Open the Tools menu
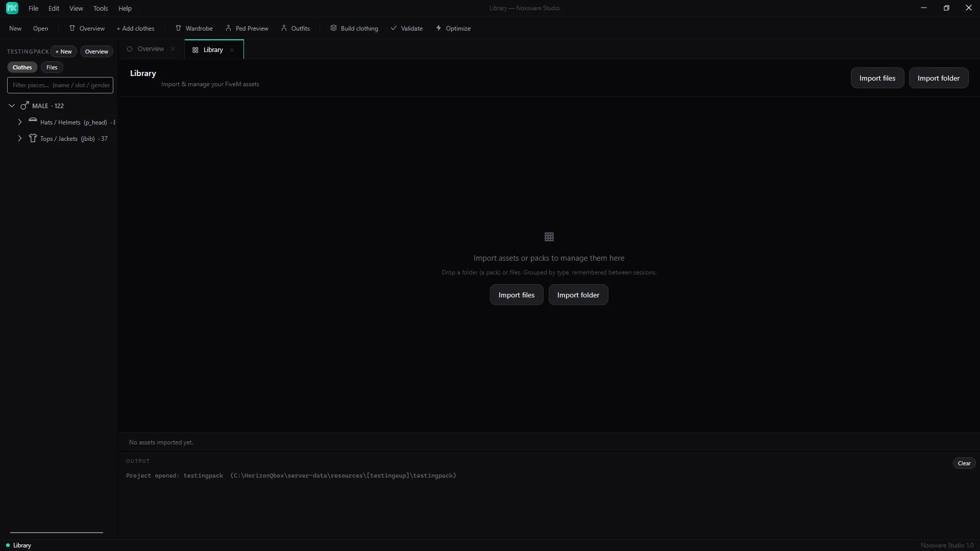This screenshot has width=980, height=551. tap(101, 8)
